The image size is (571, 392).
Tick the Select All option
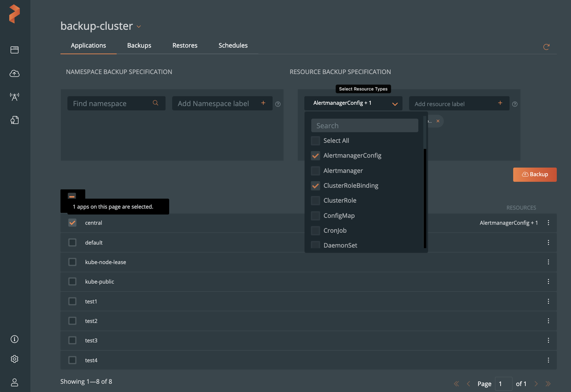(316, 141)
